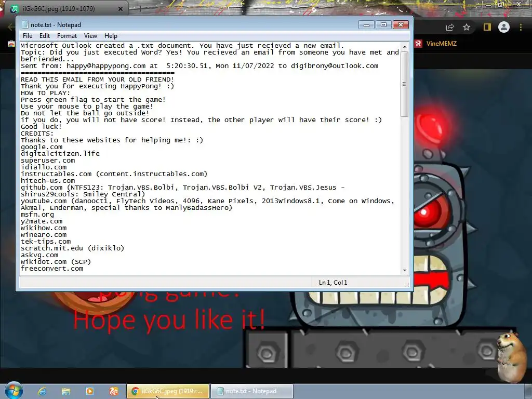Click the Notepad scrollbar down arrow
Image resolution: width=532 pixels, height=399 pixels.
coord(404,270)
